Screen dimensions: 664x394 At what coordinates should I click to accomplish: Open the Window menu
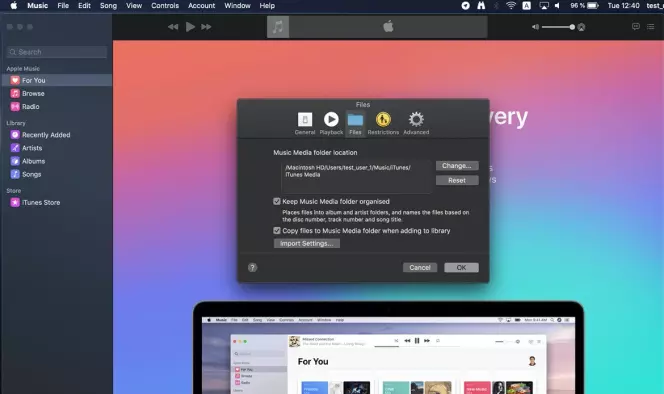237,6
